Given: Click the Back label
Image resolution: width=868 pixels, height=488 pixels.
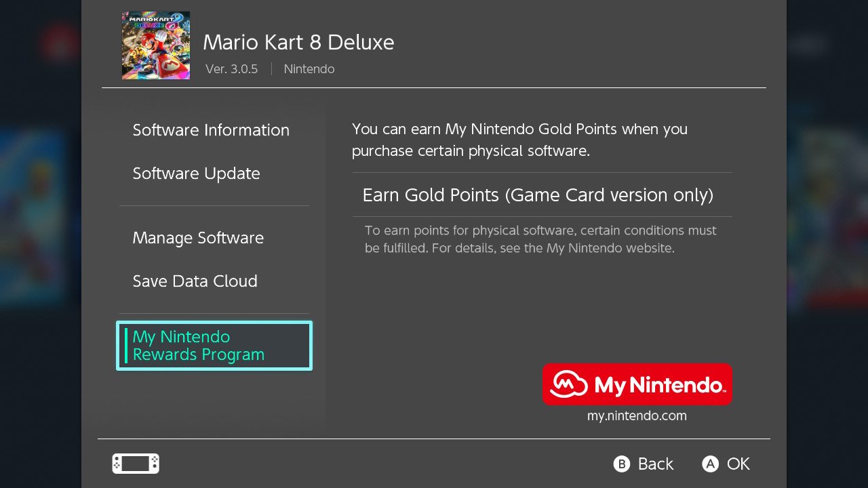Looking at the screenshot, I should click(656, 464).
